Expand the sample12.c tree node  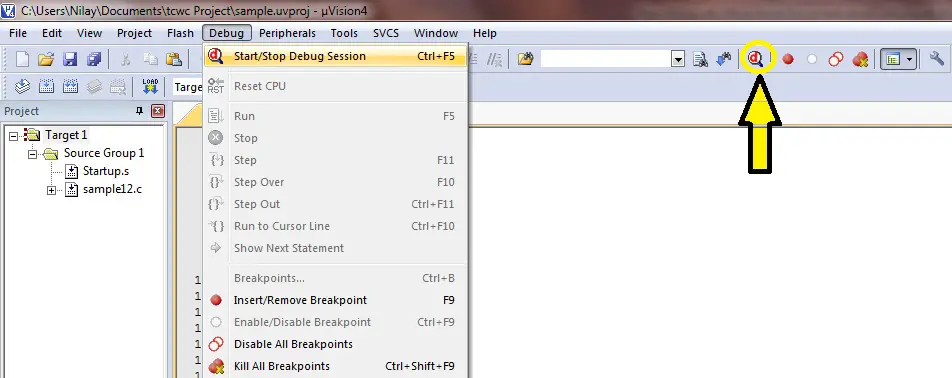click(x=52, y=191)
